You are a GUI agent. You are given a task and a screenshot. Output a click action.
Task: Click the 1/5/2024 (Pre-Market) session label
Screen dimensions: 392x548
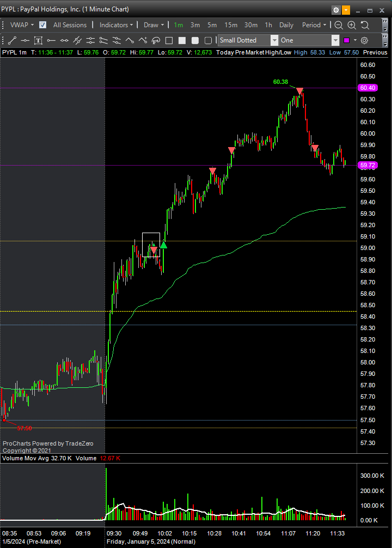[32, 541]
